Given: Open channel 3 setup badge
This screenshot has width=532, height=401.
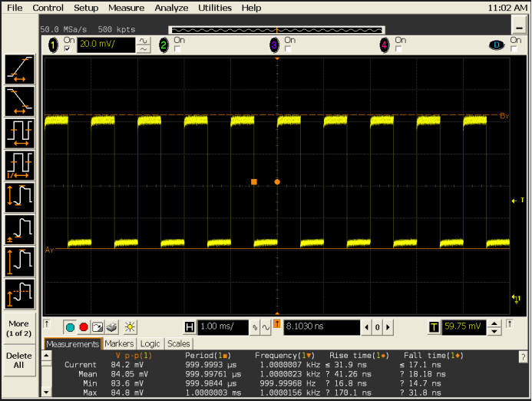Looking at the screenshot, I should tap(275, 45).
